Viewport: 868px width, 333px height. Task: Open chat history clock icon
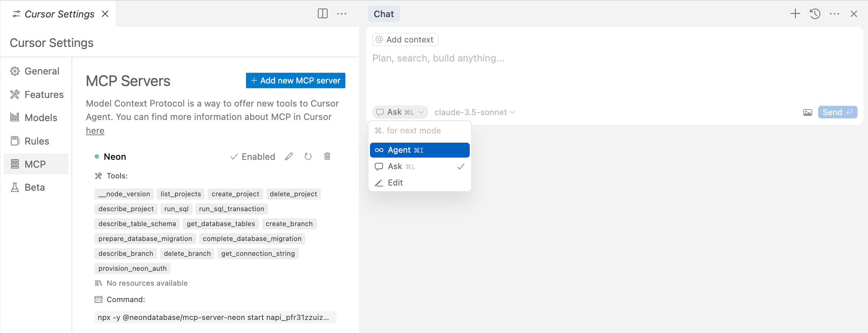coord(815,14)
